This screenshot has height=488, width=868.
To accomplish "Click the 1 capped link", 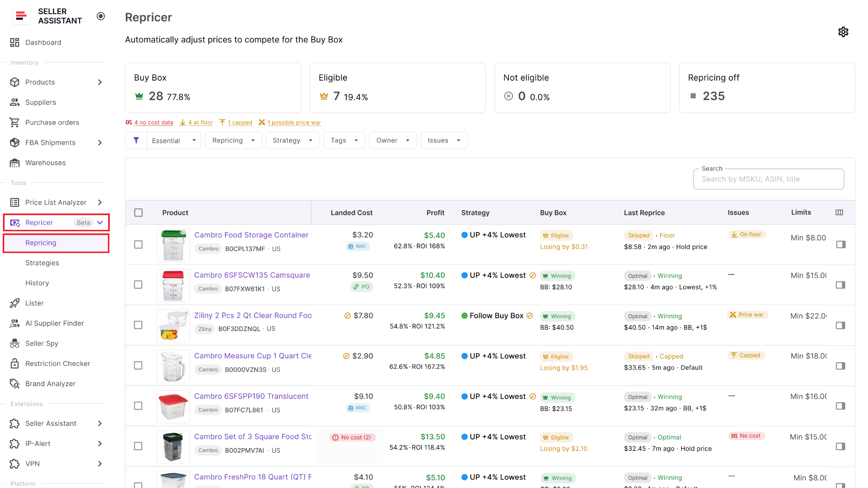I will pos(240,122).
